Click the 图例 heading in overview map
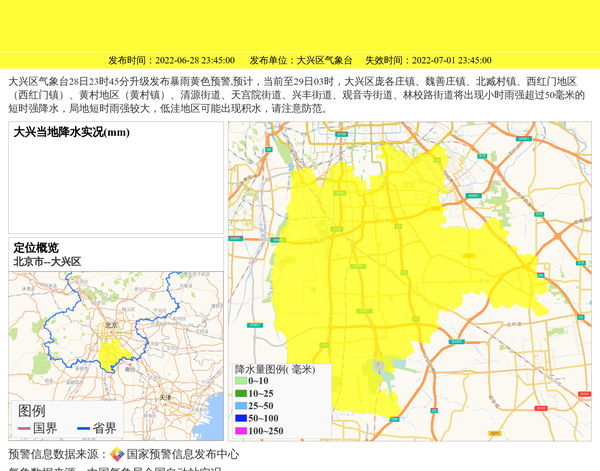600x471 pixels. [x=32, y=411]
